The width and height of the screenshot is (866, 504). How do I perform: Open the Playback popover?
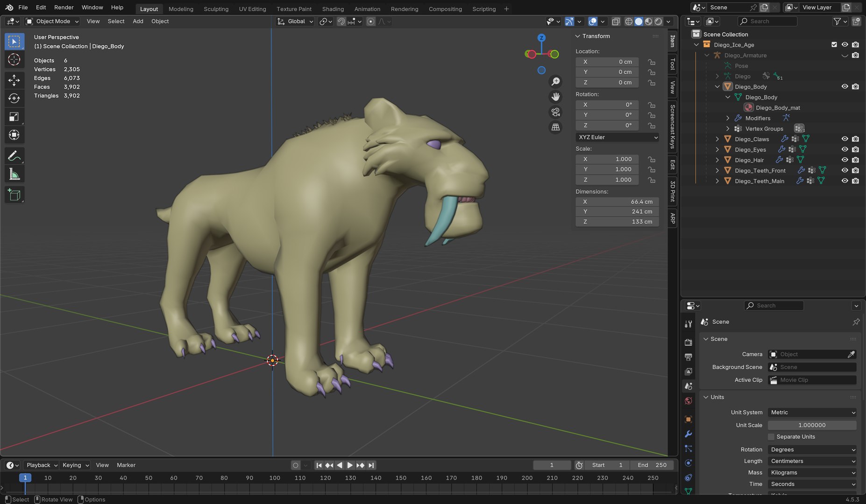(41, 465)
